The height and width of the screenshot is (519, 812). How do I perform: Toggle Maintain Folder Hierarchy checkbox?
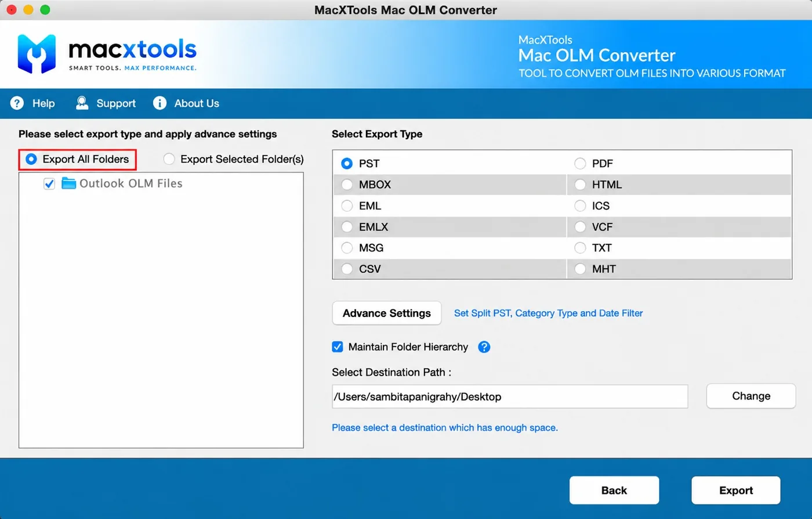pyautogui.click(x=338, y=347)
